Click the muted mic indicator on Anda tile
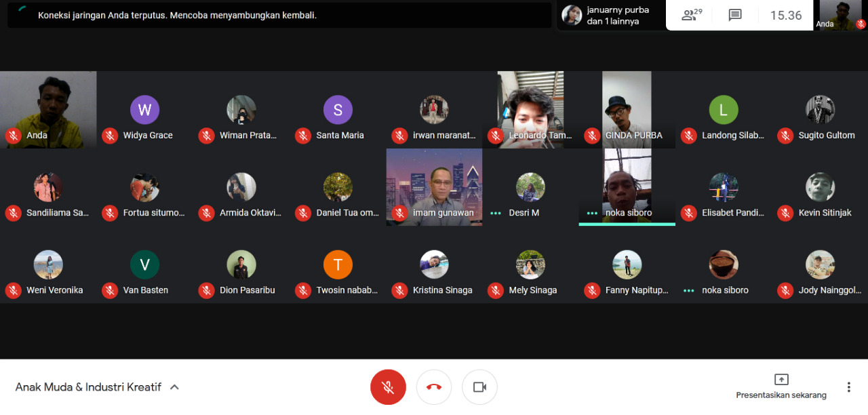868x415 pixels. coord(13,136)
